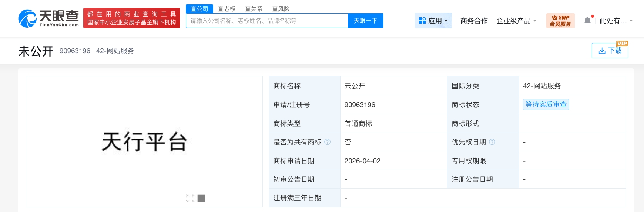This screenshot has width=644, height=212.
Task: Click the red national fund banner
Action: (131, 18)
